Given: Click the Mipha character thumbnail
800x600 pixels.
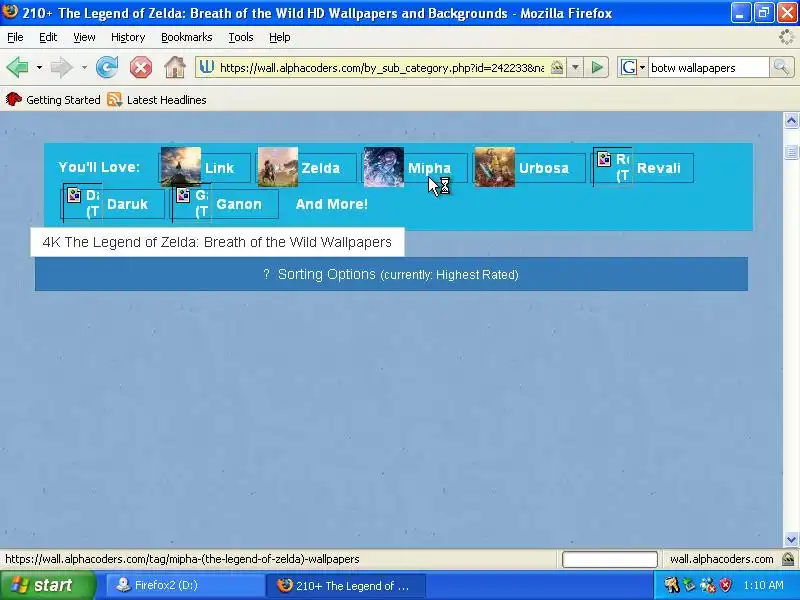Looking at the screenshot, I should click(x=384, y=167).
